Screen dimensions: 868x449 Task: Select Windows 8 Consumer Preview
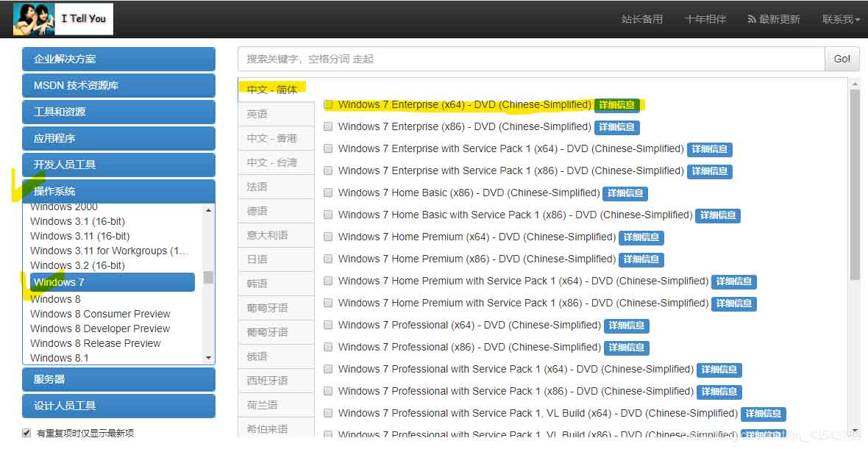(100, 314)
